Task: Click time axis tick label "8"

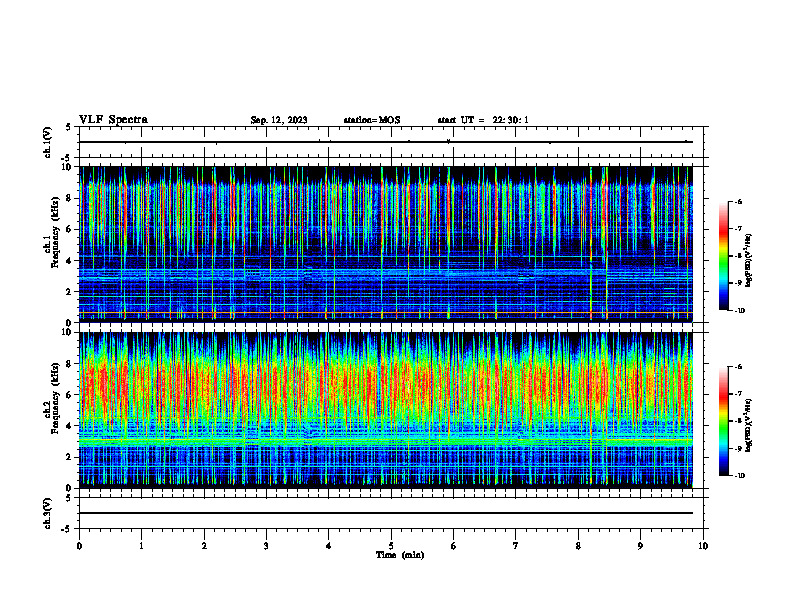Action: click(578, 546)
